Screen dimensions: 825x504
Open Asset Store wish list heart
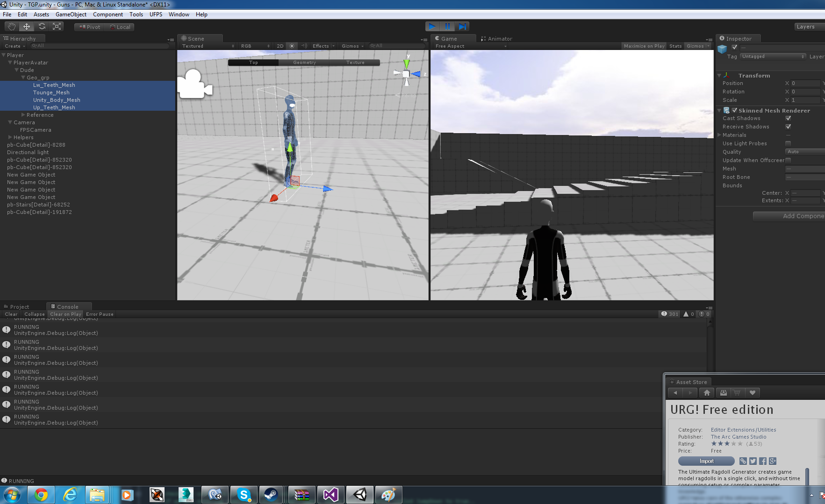click(752, 393)
